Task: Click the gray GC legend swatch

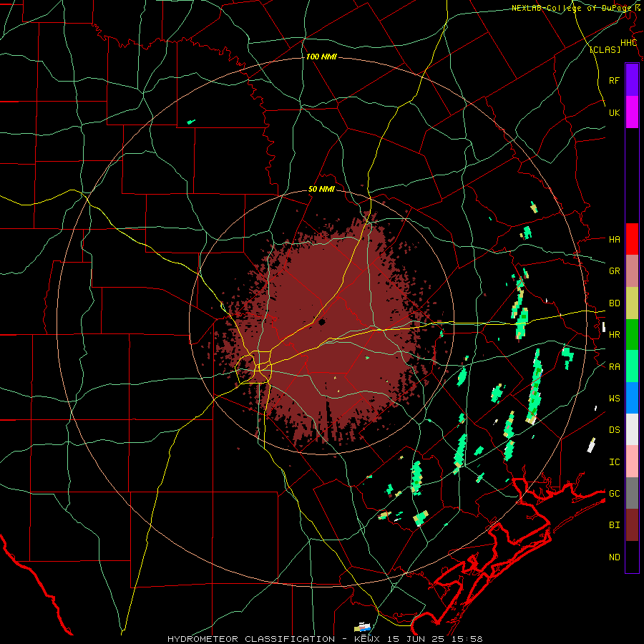Action: click(632, 493)
